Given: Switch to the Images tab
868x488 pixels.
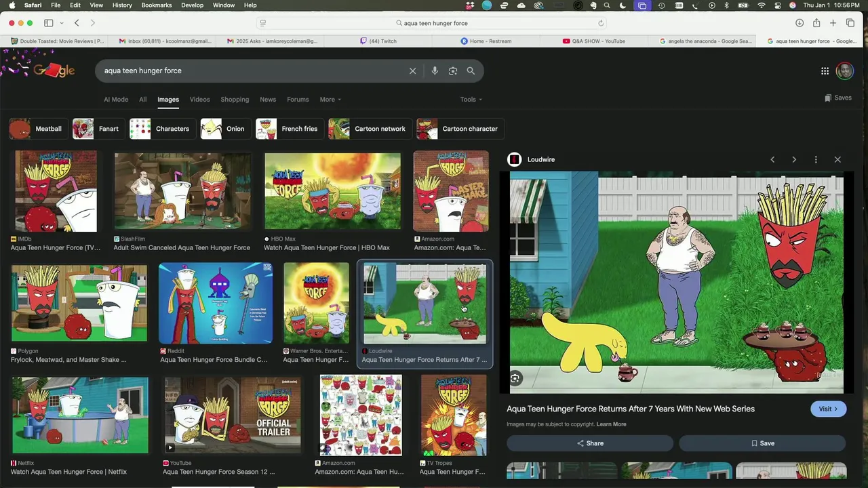Looking at the screenshot, I should click(168, 100).
